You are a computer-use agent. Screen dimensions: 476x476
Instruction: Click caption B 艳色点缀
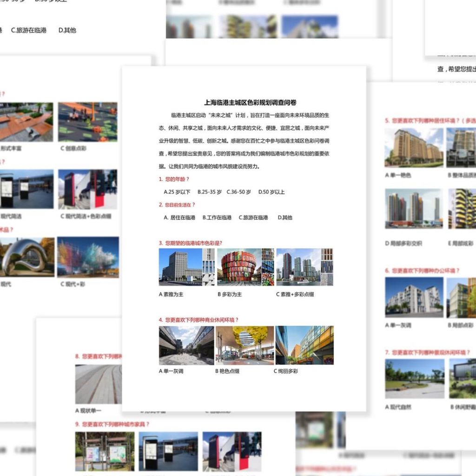click(227, 371)
